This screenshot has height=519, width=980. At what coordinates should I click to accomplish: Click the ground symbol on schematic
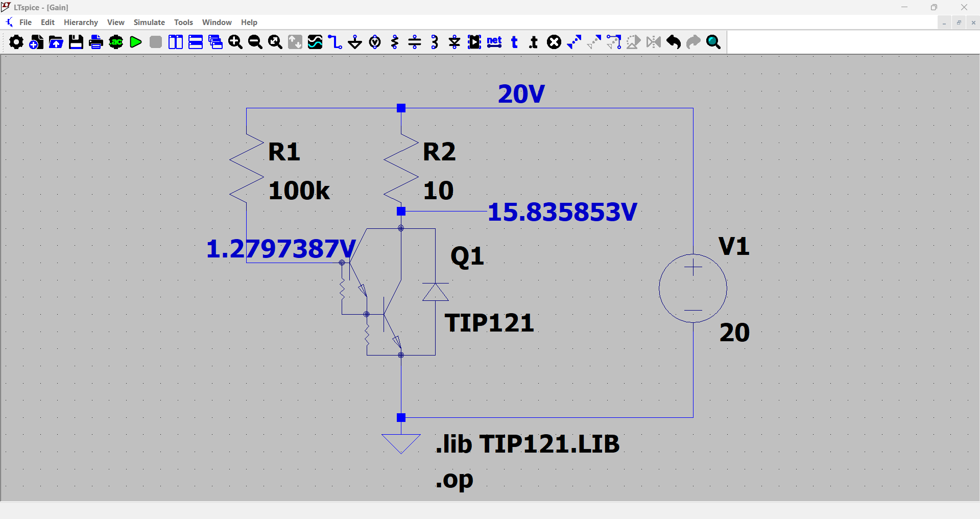[x=401, y=443]
